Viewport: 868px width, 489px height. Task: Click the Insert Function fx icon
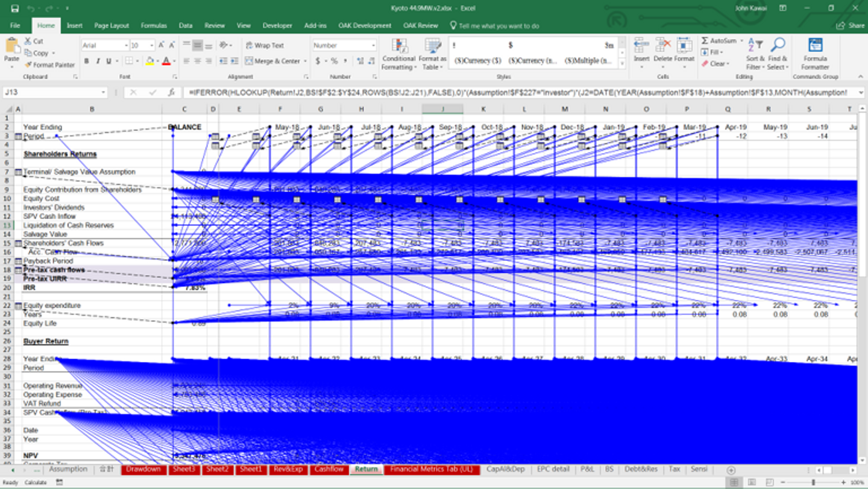point(172,93)
